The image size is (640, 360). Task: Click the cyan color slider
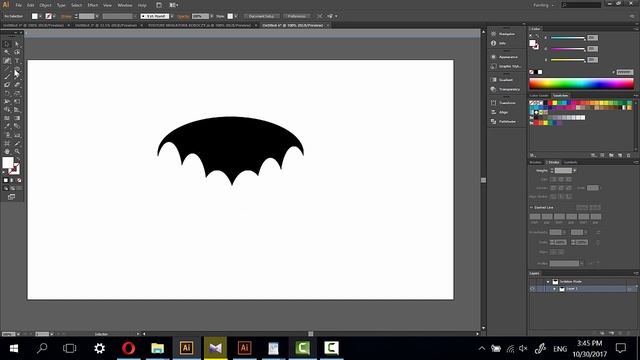coord(568,38)
